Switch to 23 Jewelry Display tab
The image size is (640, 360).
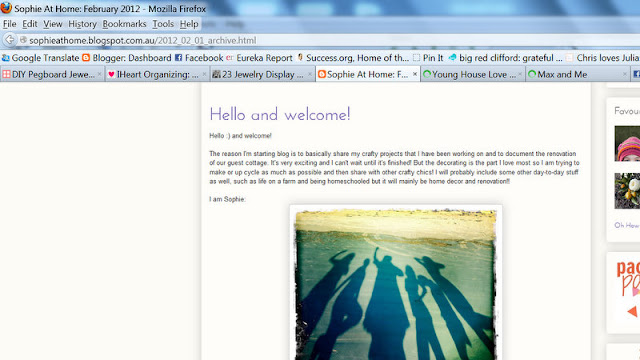[x=263, y=74]
